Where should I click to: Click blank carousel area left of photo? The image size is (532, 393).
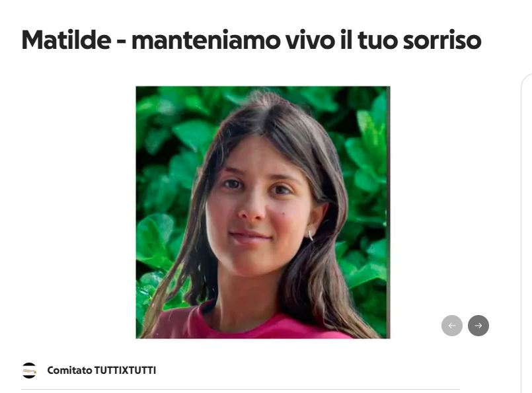[x=78, y=212]
